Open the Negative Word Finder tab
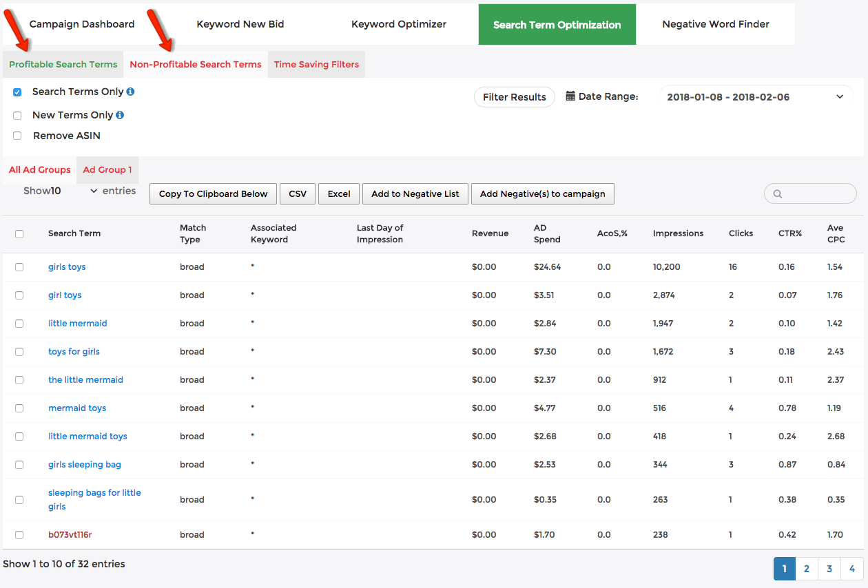868x588 pixels. 715,23
